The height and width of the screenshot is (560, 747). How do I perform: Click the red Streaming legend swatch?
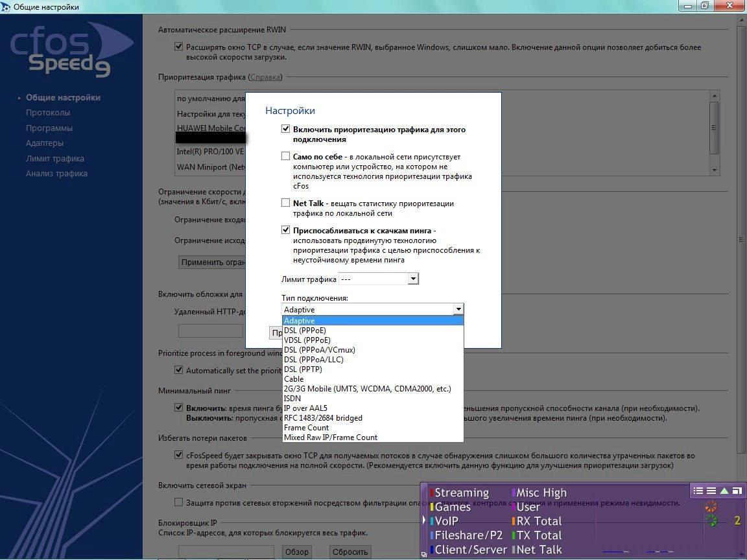(432, 493)
